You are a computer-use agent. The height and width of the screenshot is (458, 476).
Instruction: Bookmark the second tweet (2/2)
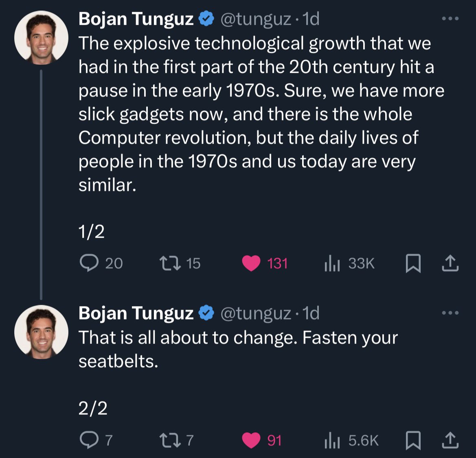click(x=413, y=440)
